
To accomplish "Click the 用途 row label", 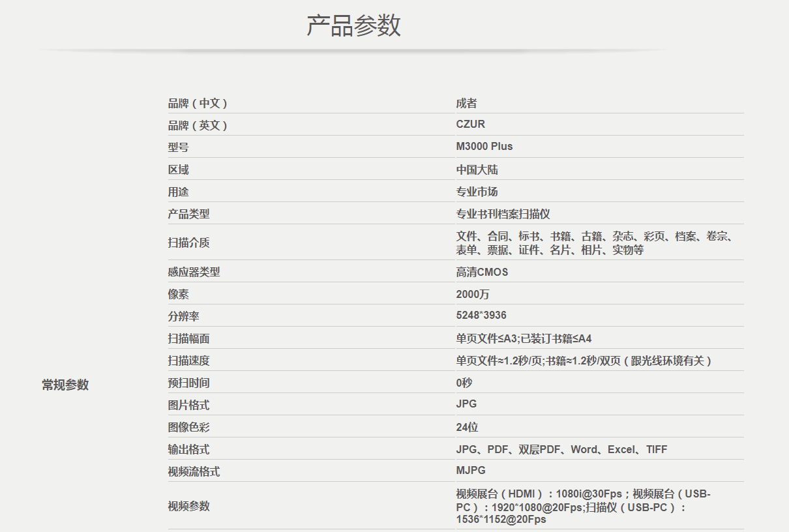I will click(x=178, y=192).
